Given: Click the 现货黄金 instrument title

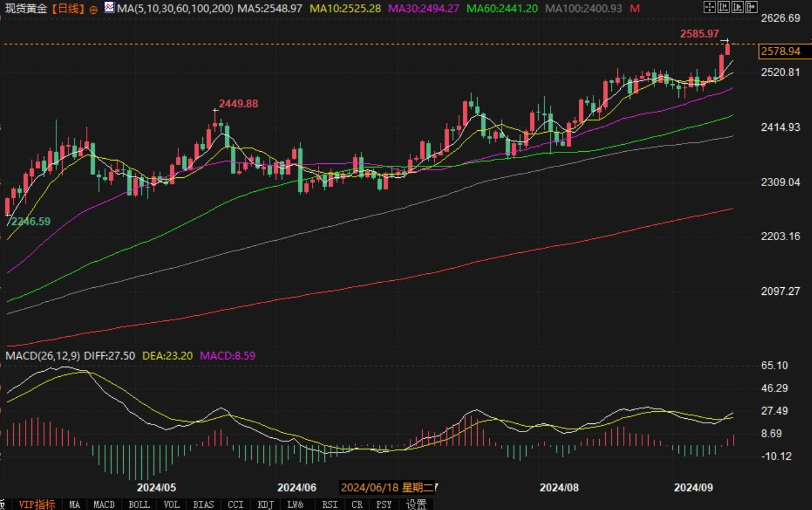Looking at the screenshot, I should pos(25,9).
